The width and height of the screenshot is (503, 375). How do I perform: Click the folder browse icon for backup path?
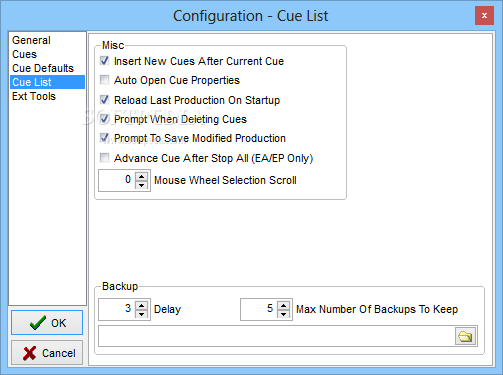pos(465,336)
